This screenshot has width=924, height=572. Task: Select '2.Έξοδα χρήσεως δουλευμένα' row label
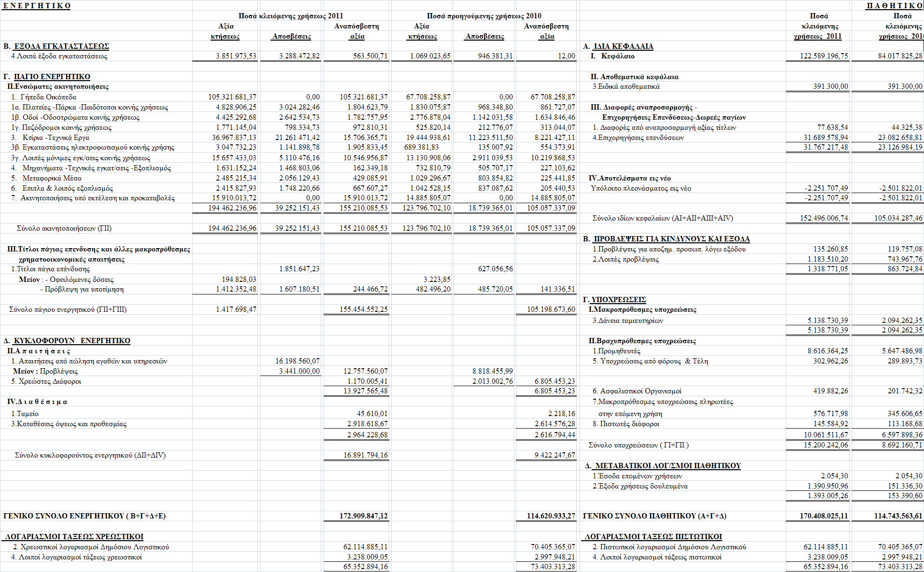coord(640,486)
